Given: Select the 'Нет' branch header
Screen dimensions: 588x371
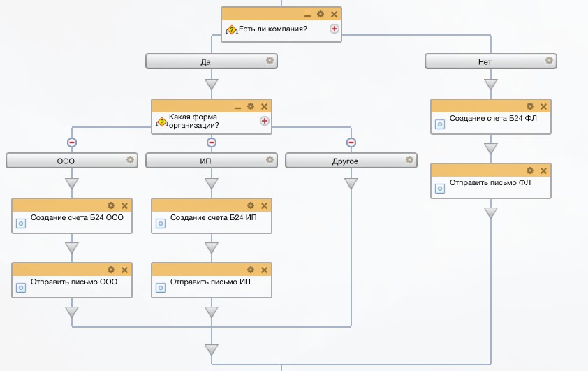Looking at the screenshot, I should (x=485, y=61).
